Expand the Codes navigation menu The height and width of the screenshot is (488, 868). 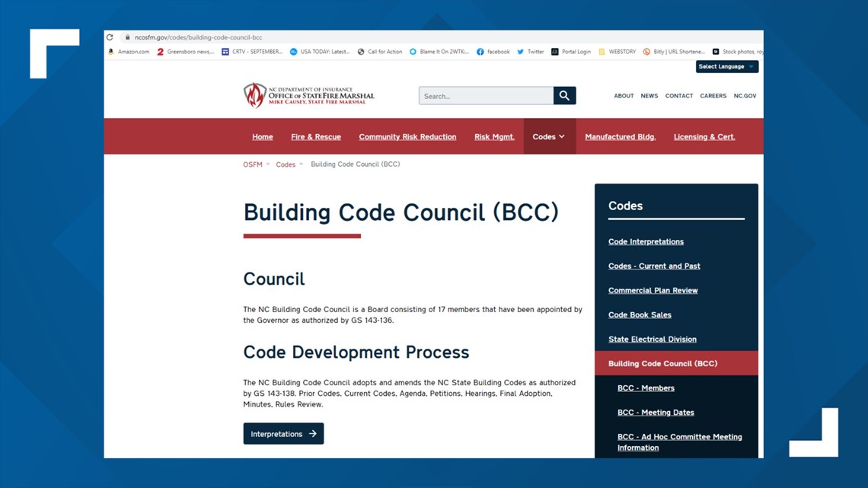click(x=548, y=137)
